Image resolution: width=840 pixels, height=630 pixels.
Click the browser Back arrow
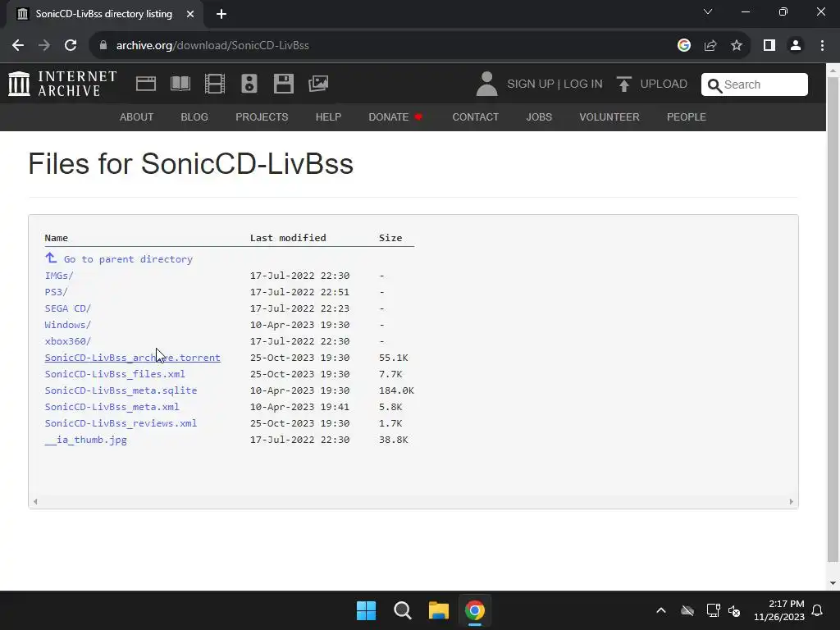[x=18, y=46]
